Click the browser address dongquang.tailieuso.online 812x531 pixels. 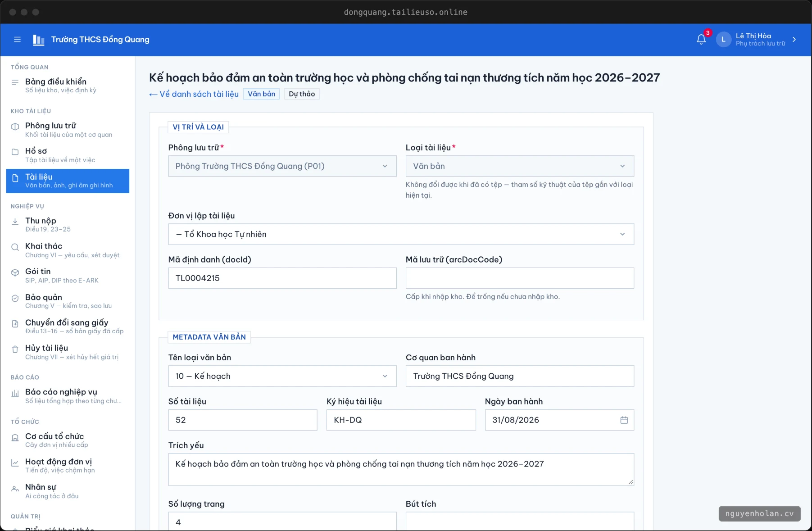406,12
